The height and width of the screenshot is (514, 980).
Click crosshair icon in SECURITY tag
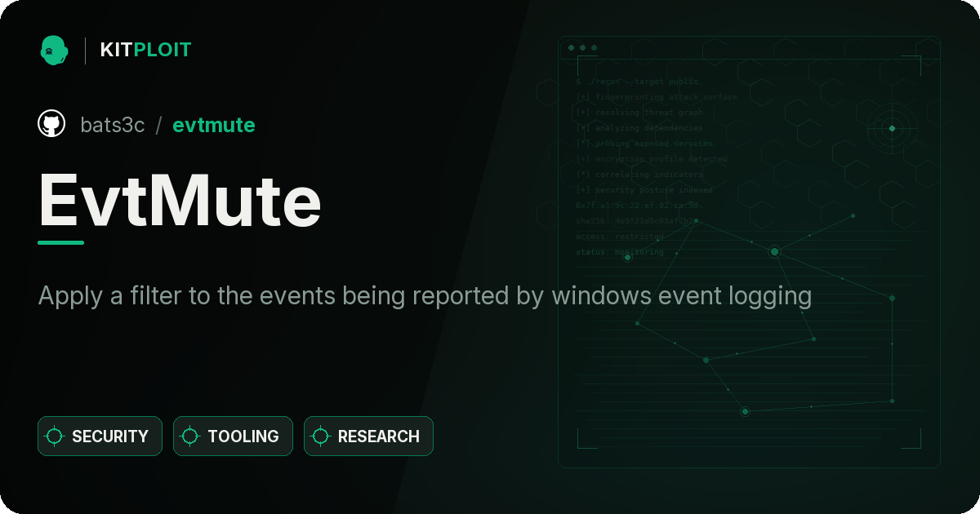point(55,436)
